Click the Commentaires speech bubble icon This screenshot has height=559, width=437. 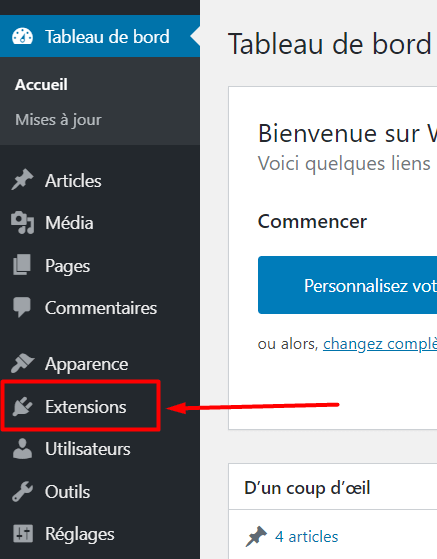(x=22, y=307)
